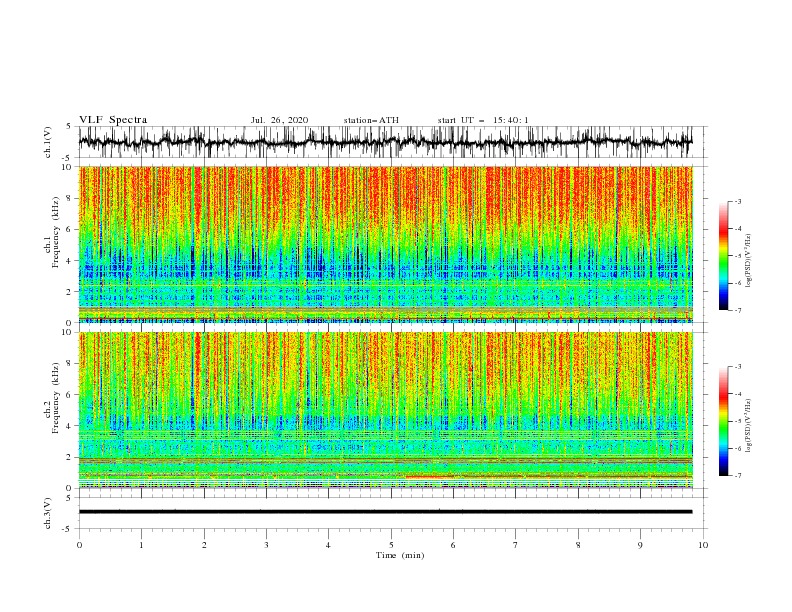Click the ch.1 "Frequency (kHz)" axis label
The width and height of the screenshot is (792, 612).
coord(56,233)
